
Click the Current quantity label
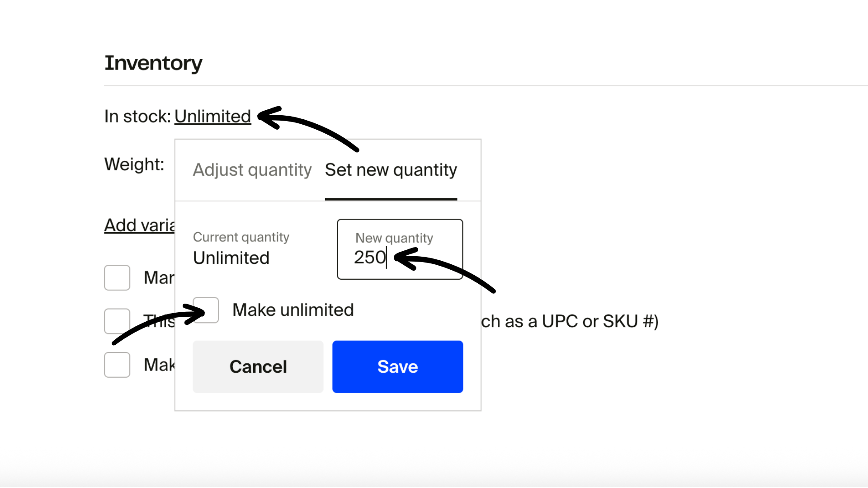pos(241,237)
